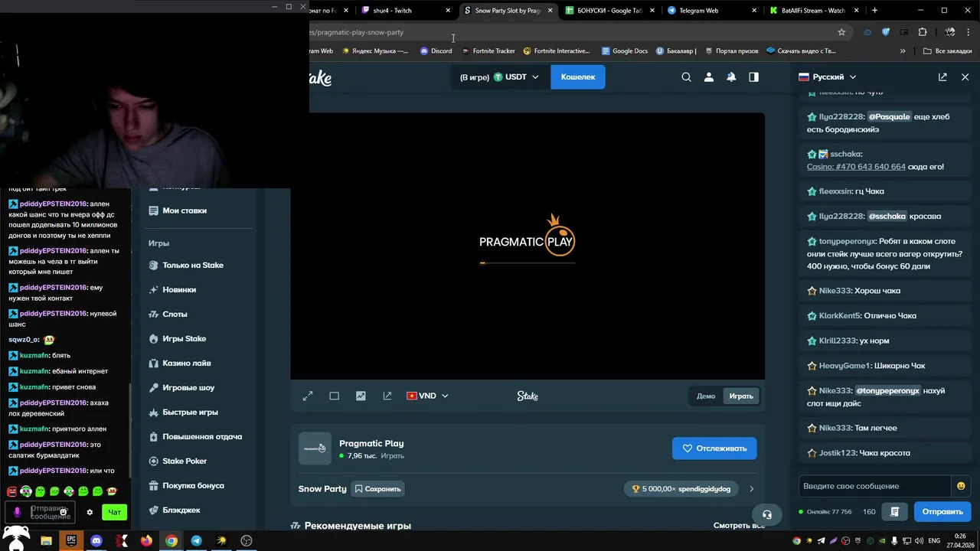Click the green Чат button
The height and width of the screenshot is (551, 980).
pyautogui.click(x=114, y=512)
